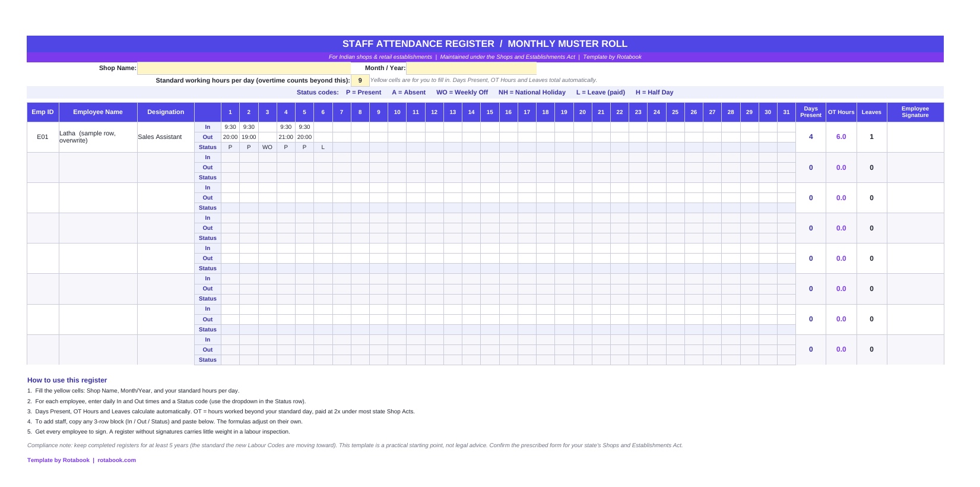The height and width of the screenshot is (487, 980).
Task: Click status code 'A = Absent' in the legend
Action: coord(408,93)
